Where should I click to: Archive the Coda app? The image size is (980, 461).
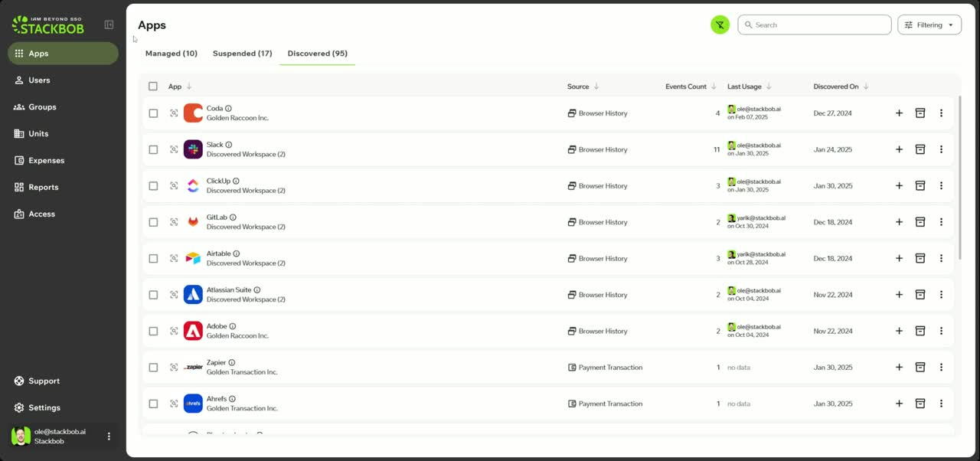(920, 113)
